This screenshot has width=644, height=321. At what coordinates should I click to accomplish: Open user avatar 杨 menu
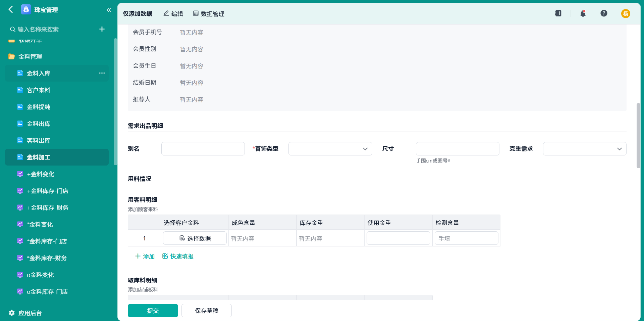(626, 13)
